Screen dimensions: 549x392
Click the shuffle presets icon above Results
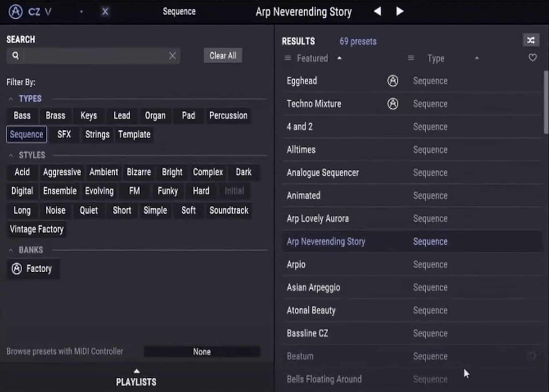[531, 40]
